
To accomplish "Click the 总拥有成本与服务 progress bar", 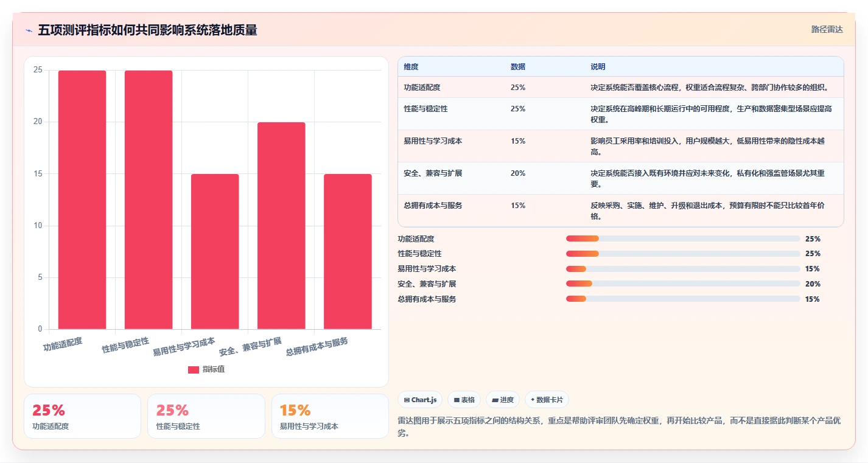I will (683, 299).
